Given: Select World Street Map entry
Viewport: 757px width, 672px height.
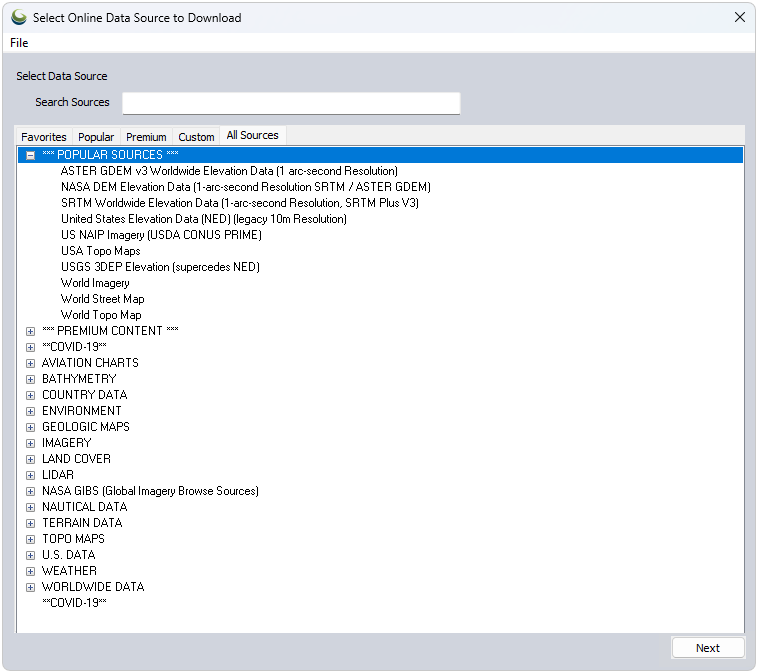Looking at the screenshot, I should point(102,299).
